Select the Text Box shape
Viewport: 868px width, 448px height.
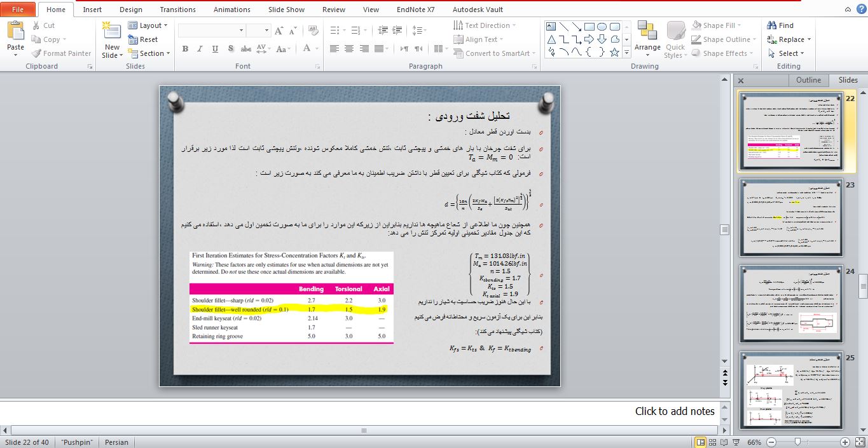[x=551, y=27]
